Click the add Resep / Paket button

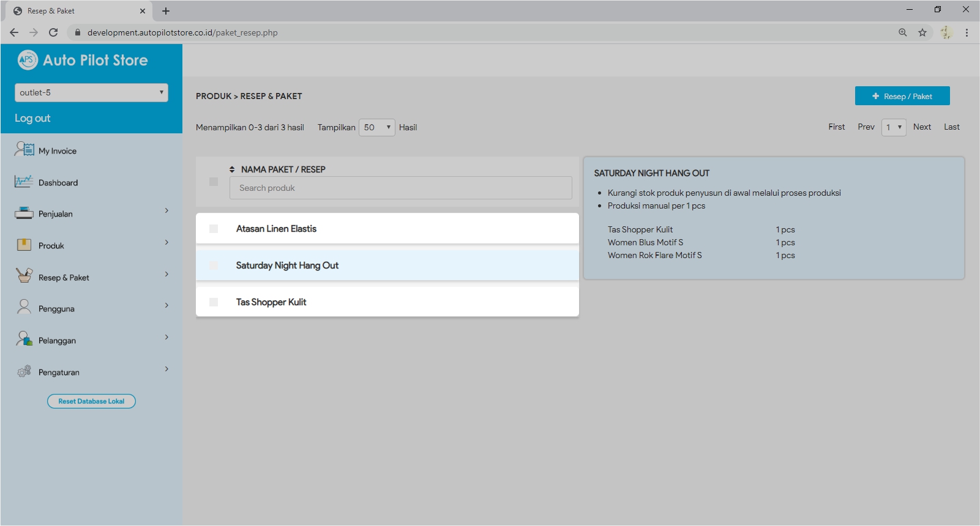[902, 96]
